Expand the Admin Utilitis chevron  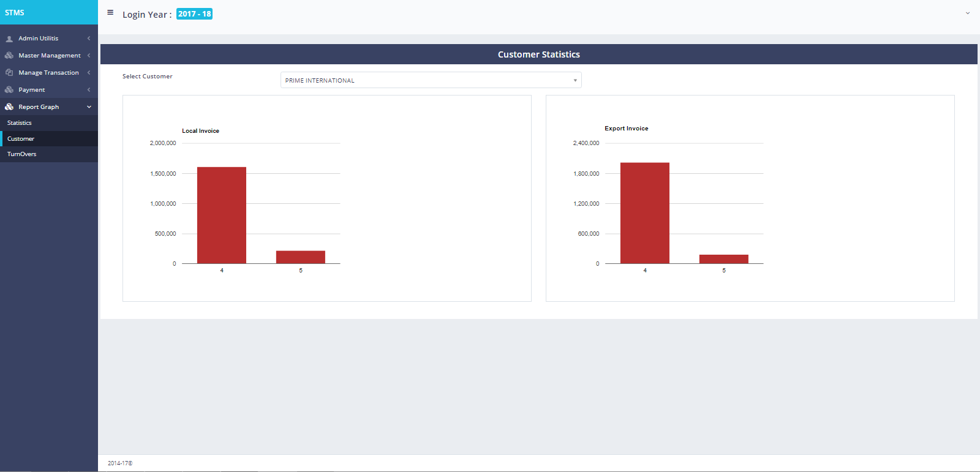coord(89,39)
